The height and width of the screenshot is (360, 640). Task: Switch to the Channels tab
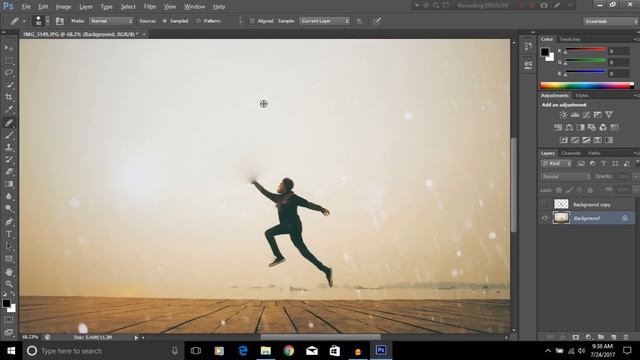click(571, 153)
